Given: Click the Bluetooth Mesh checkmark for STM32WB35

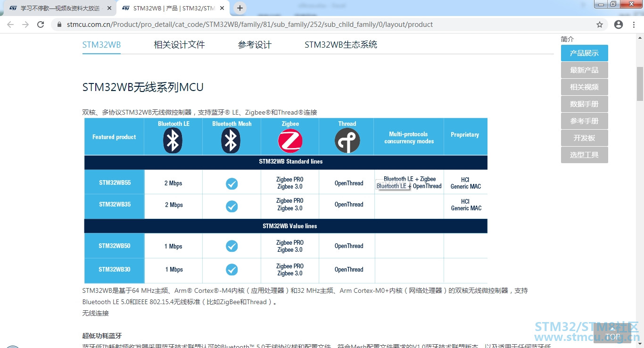Looking at the screenshot, I should pyautogui.click(x=231, y=207).
